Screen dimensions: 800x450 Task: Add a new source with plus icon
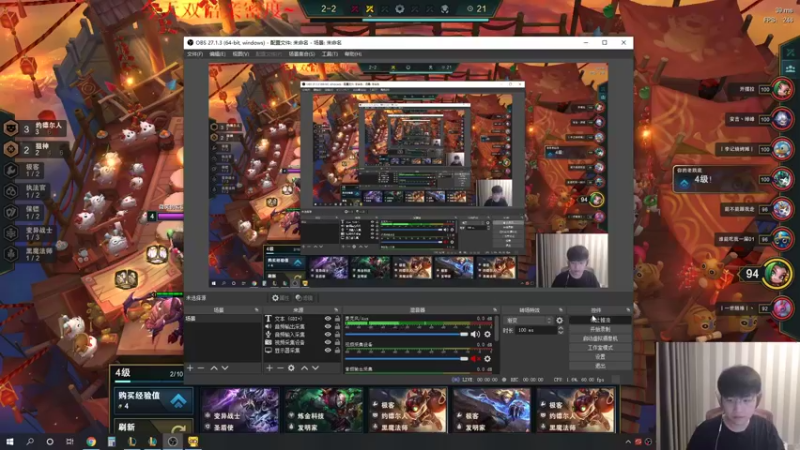pos(269,368)
